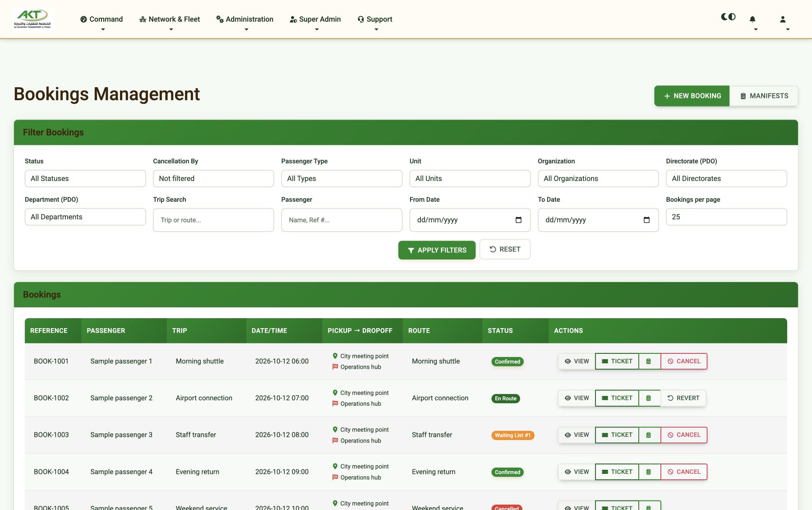
Task: Toggle the dark mode theme icon
Action: pyautogui.click(x=728, y=17)
